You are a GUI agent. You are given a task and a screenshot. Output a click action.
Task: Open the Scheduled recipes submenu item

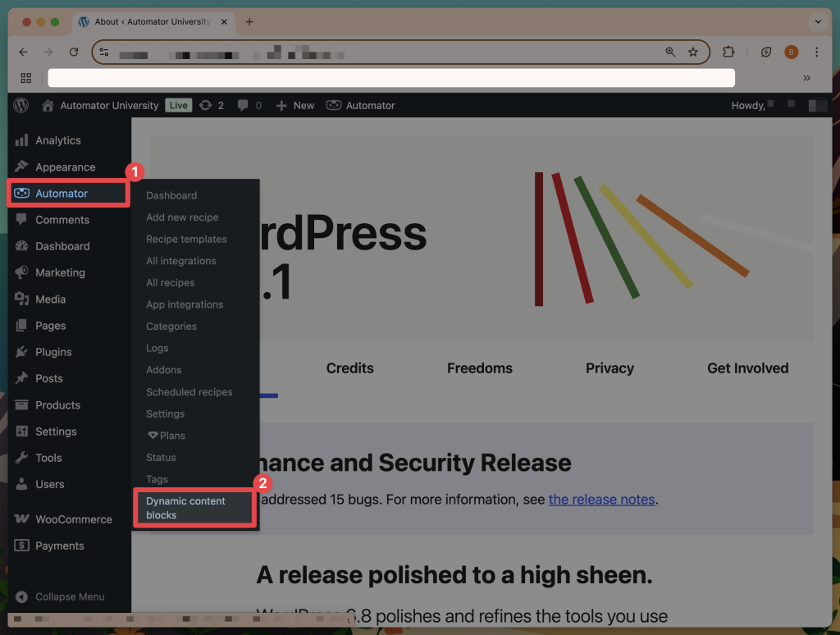pos(188,391)
